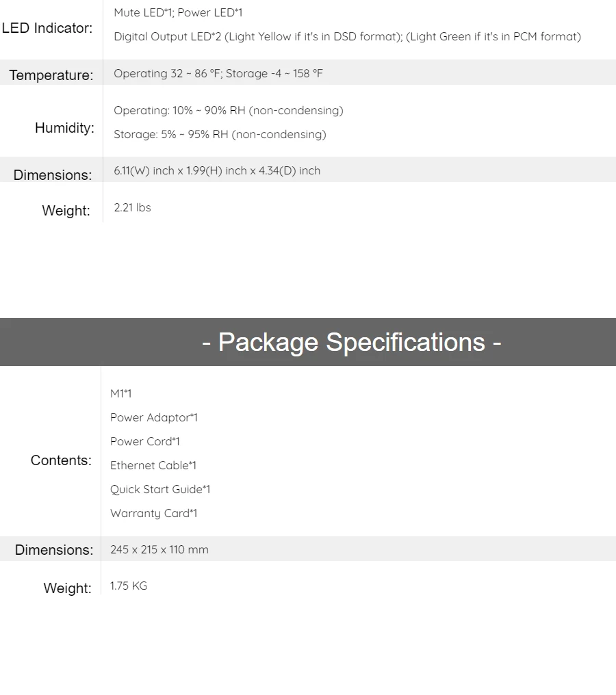The image size is (616, 695).
Task: Select the Power Adaptor*1 entry
Action: click(x=154, y=417)
